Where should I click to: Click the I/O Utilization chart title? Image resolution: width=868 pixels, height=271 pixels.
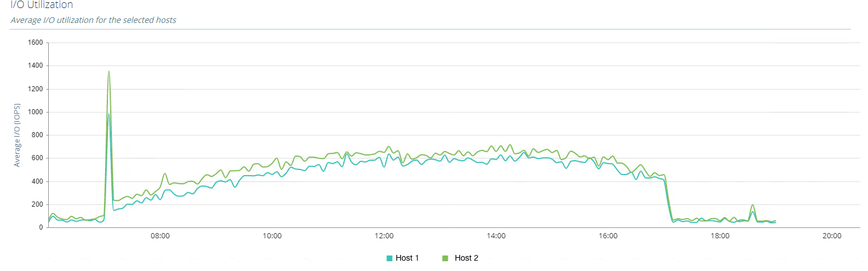point(42,5)
